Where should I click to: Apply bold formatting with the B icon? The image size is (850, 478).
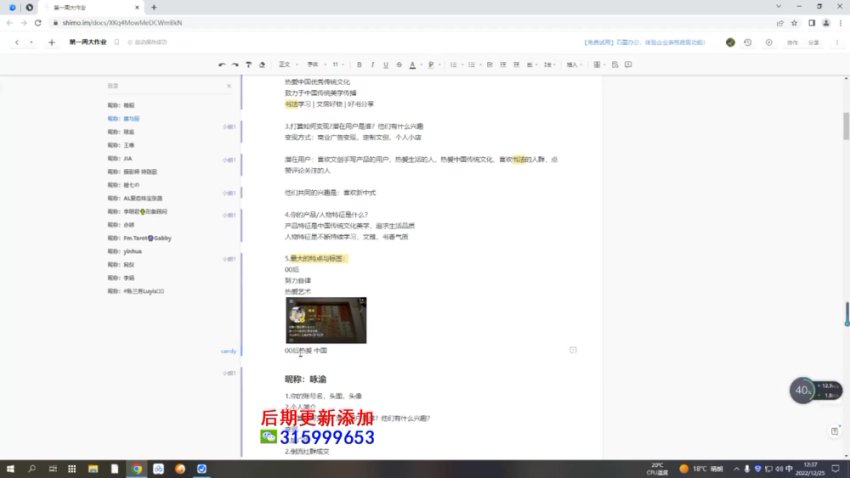[x=359, y=64]
